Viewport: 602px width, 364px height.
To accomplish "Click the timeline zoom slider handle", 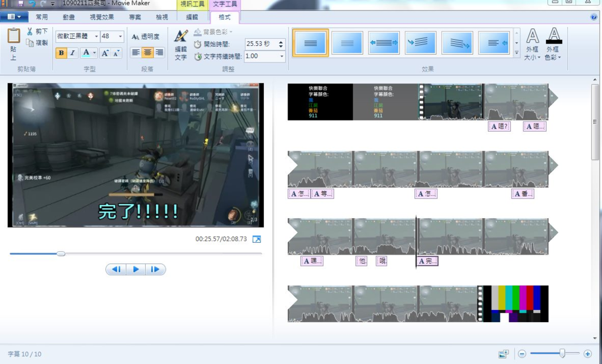I will (562, 353).
